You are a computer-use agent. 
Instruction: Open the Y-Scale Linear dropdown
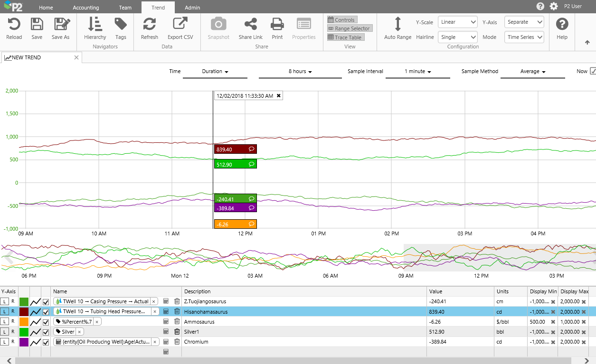[457, 22]
